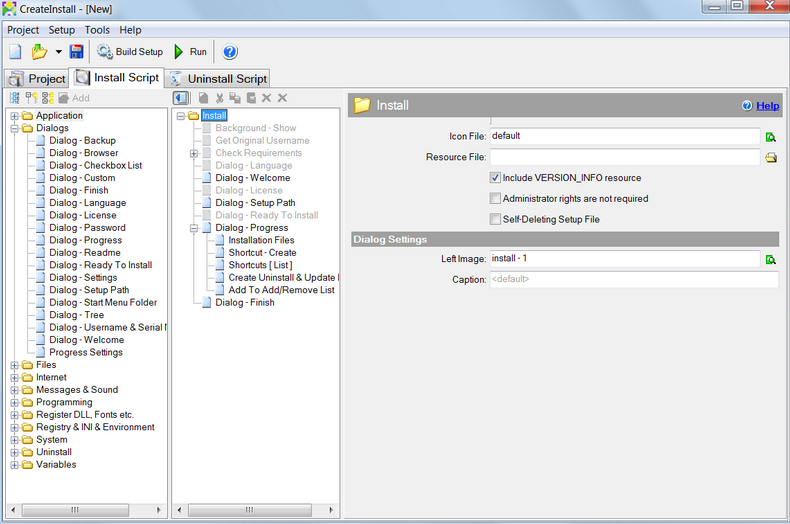Click the Build Setup toolbar button
This screenshot has width=790, height=524.
(x=130, y=51)
